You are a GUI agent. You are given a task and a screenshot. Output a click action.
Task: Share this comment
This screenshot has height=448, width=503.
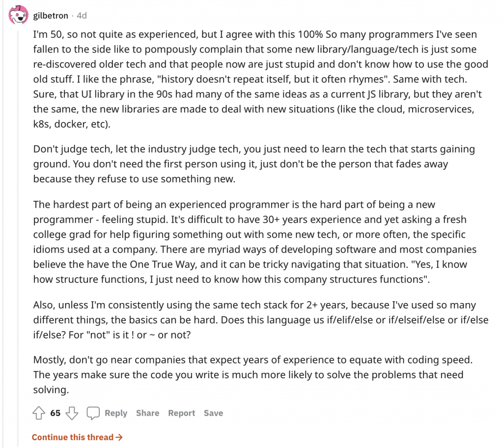(x=147, y=413)
